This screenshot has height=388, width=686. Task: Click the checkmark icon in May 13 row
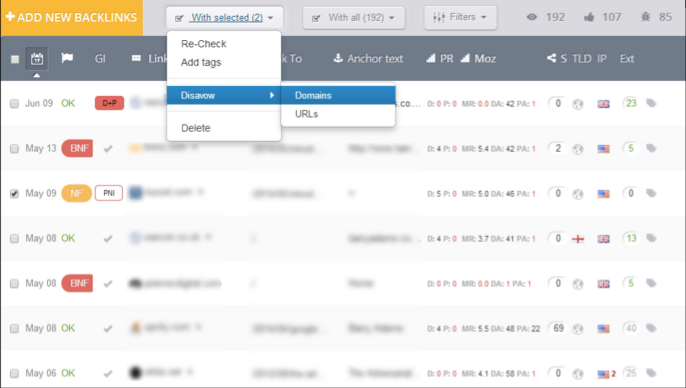coord(108,149)
